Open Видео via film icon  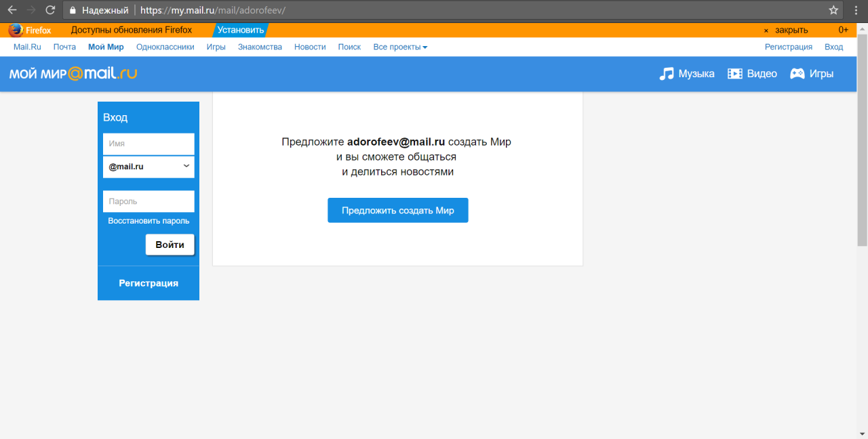pyautogui.click(x=735, y=74)
